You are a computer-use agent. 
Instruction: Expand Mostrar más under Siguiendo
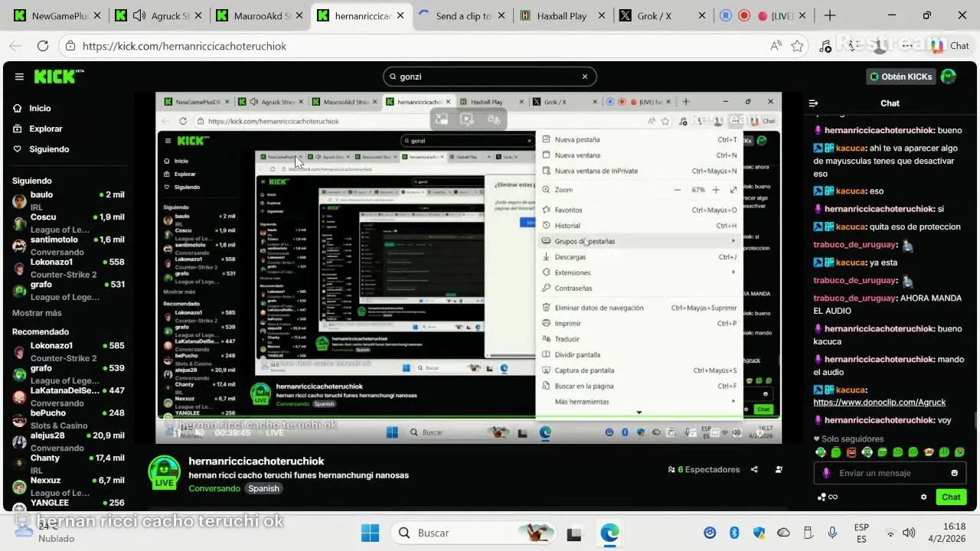point(37,313)
